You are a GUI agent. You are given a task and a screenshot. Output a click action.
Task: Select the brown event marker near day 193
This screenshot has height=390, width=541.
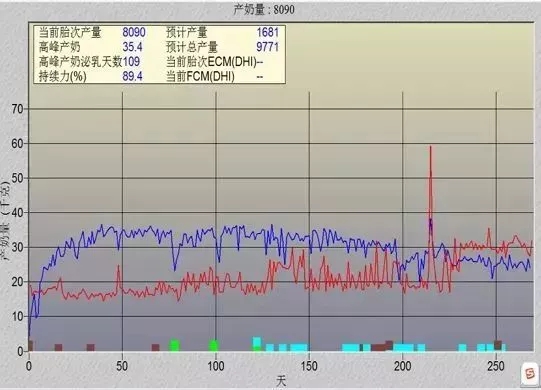[389, 345]
